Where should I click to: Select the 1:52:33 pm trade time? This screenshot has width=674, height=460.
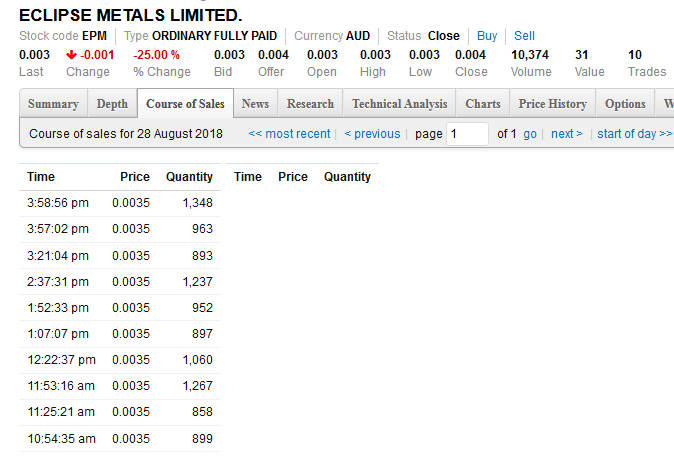tap(58, 308)
